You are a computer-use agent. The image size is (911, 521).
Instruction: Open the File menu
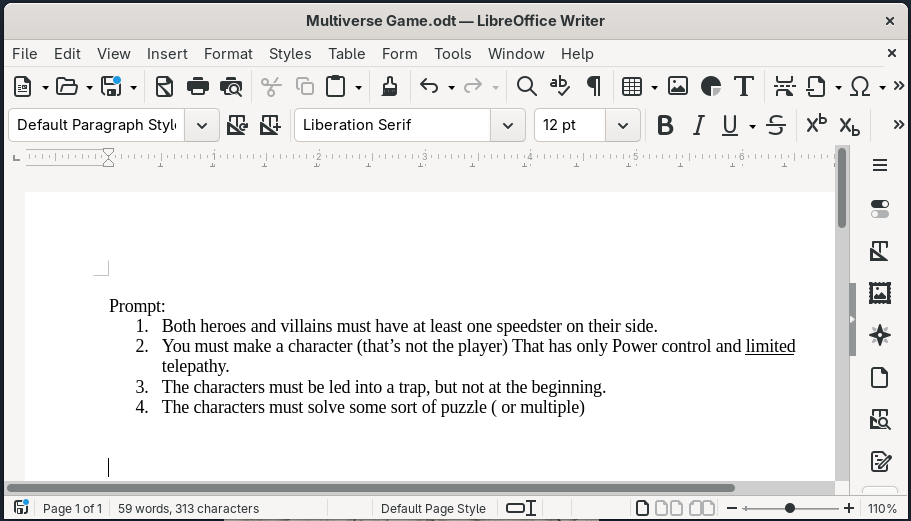click(x=25, y=54)
